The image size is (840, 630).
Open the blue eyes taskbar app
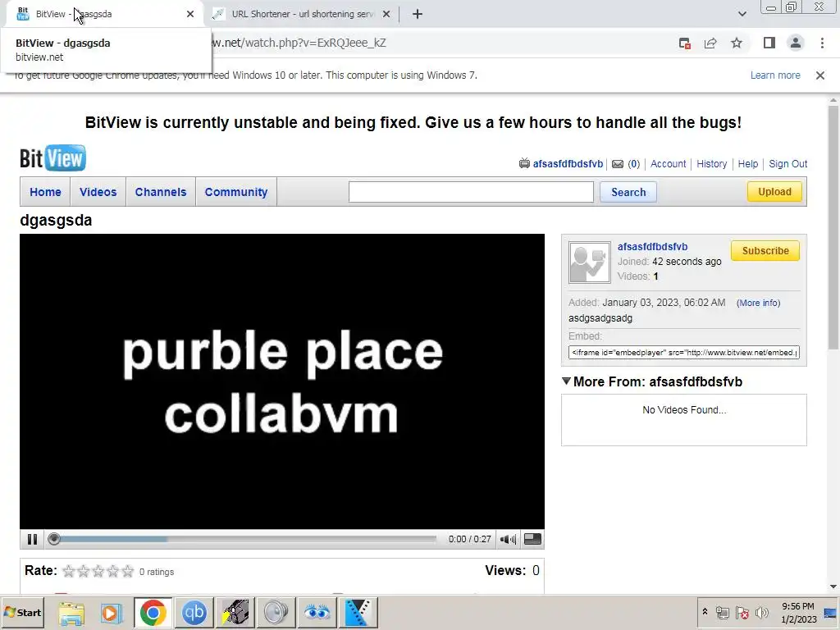(x=317, y=613)
